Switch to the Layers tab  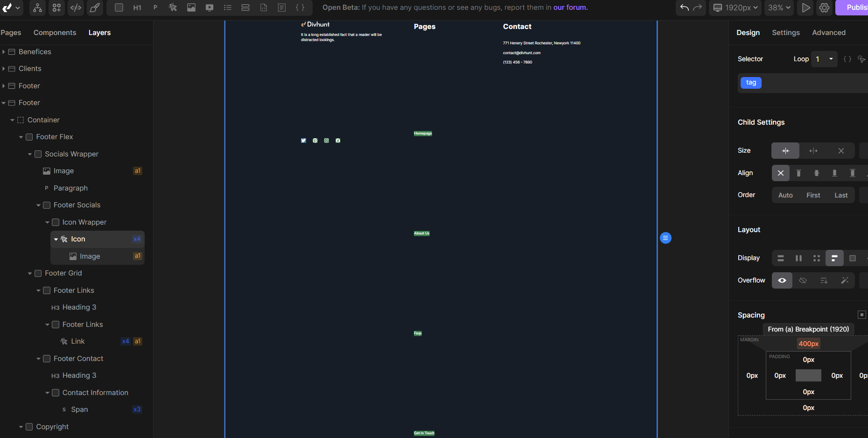(x=99, y=33)
